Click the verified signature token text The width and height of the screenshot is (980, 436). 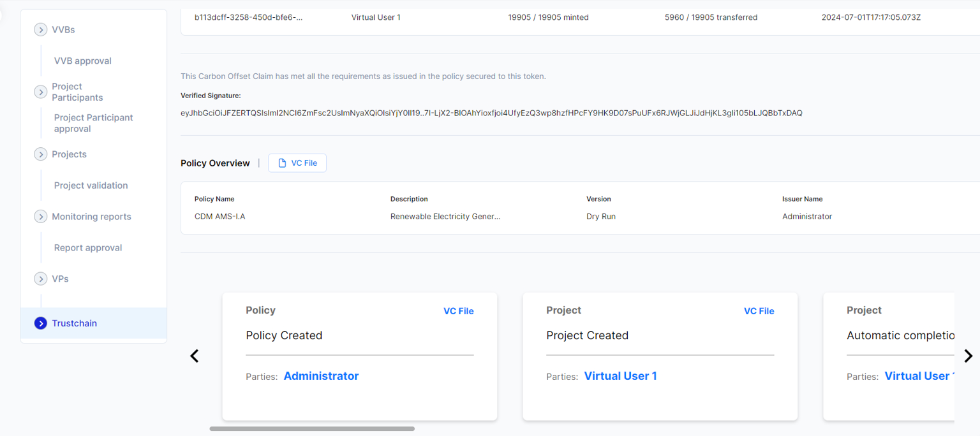point(491,113)
